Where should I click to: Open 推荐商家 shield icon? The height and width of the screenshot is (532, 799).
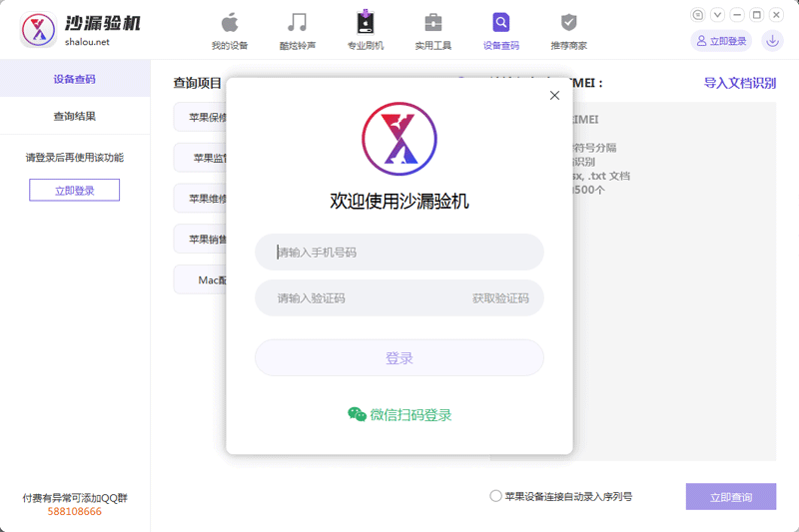568,23
